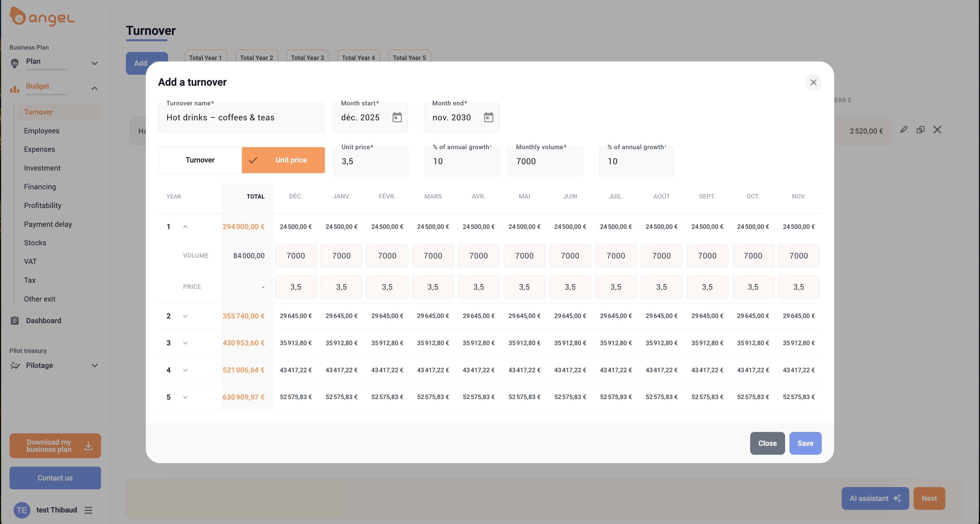Click the Contact us button
The image size is (980, 524).
pyautogui.click(x=55, y=478)
